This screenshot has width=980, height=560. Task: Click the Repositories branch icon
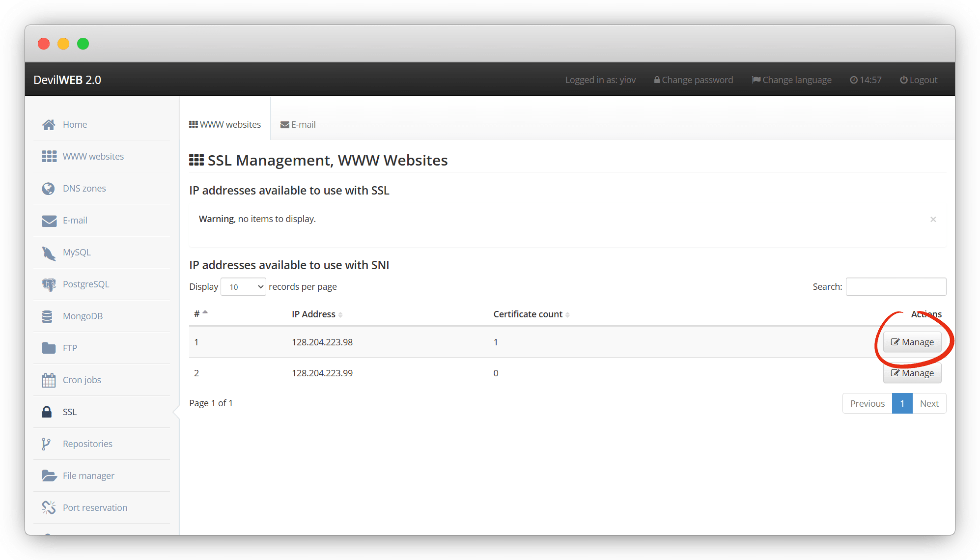46,444
